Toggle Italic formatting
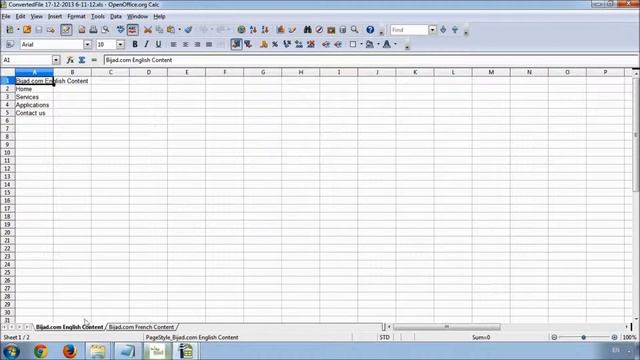The height and width of the screenshot is (360, 640). coord(147,44)
